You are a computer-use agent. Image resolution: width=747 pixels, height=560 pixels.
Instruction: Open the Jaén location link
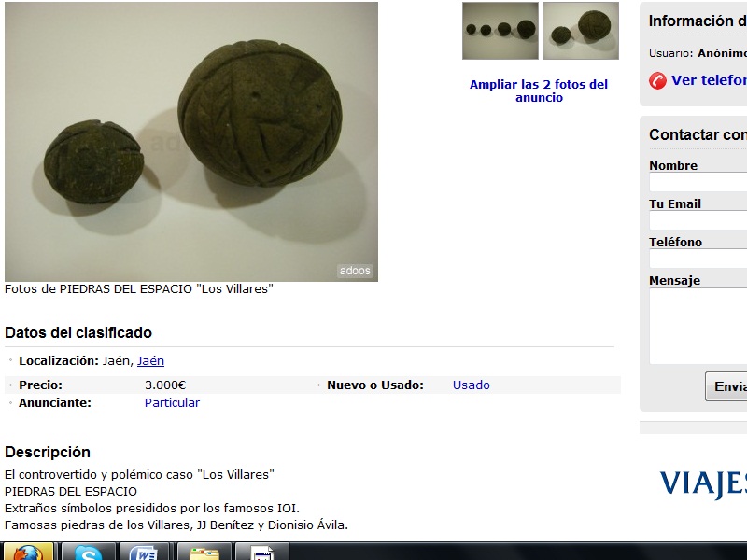point(150,361)
